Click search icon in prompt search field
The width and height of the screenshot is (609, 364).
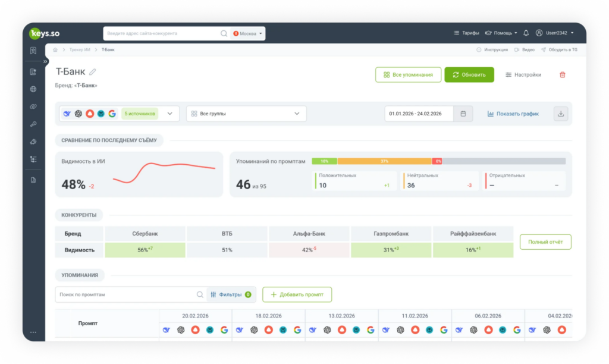[200, 294]
